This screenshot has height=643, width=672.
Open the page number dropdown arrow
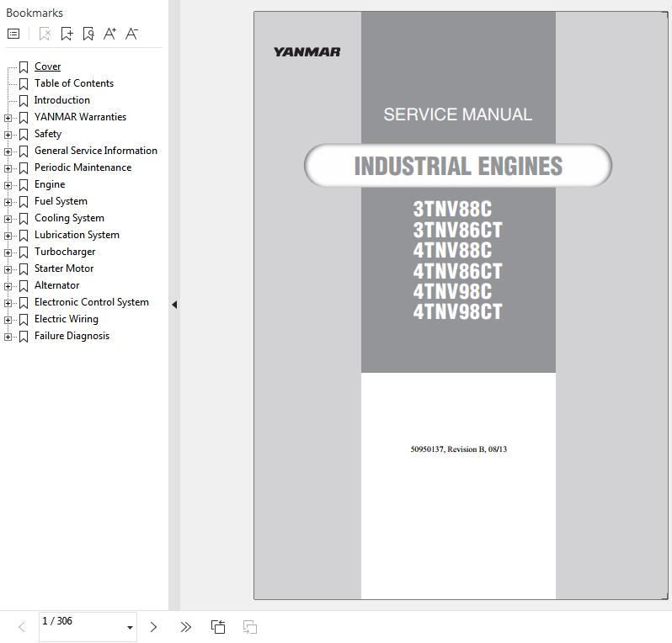point(130,628)
